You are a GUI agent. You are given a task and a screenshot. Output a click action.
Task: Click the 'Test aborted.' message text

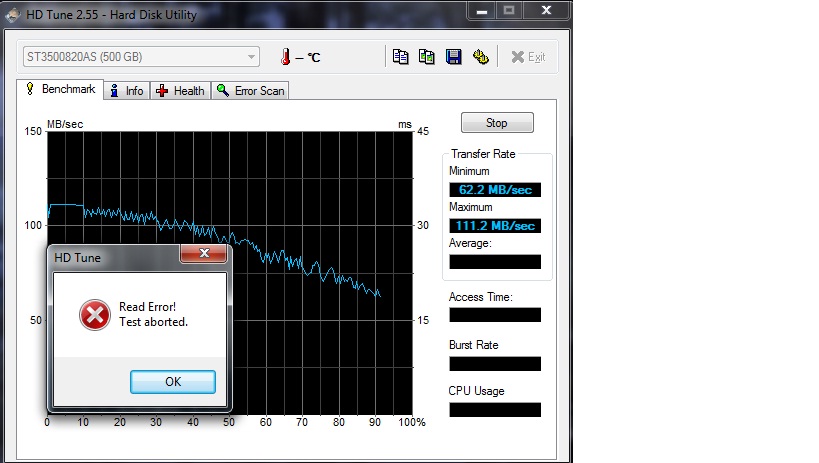153,322
